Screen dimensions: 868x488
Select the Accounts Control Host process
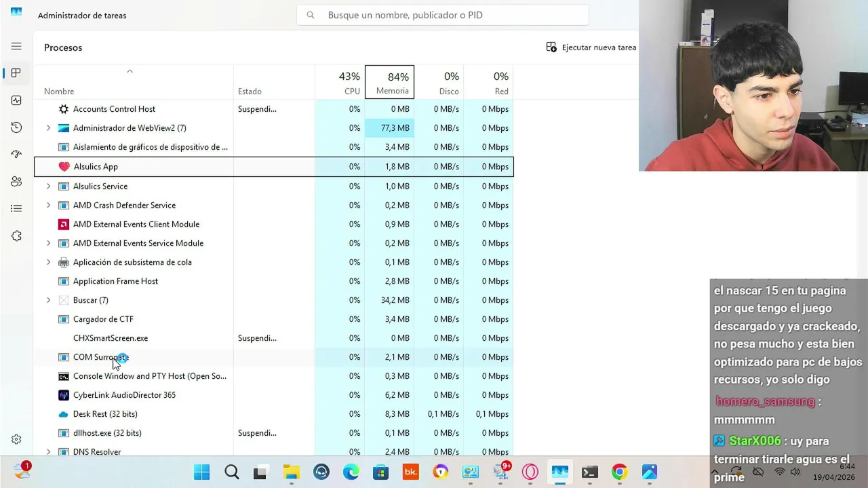click(273, 109)
